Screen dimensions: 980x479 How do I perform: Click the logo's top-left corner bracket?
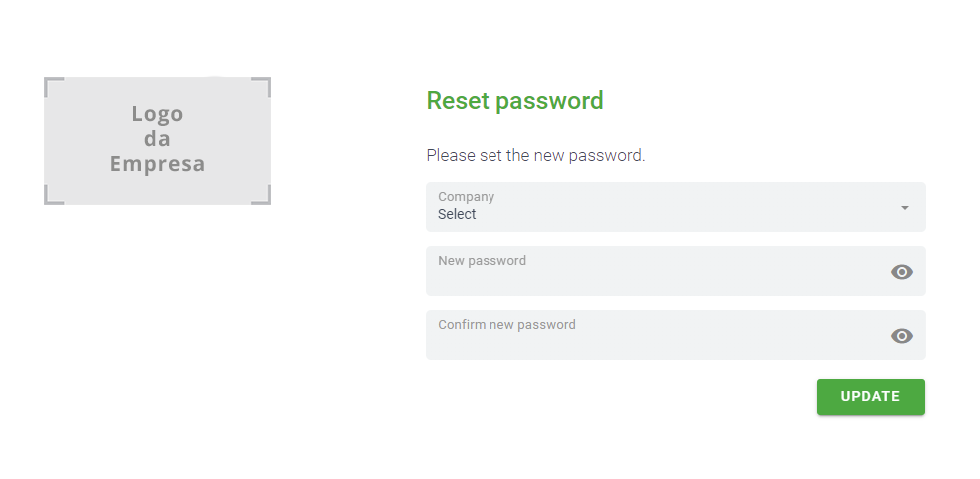tap(48, 81)
